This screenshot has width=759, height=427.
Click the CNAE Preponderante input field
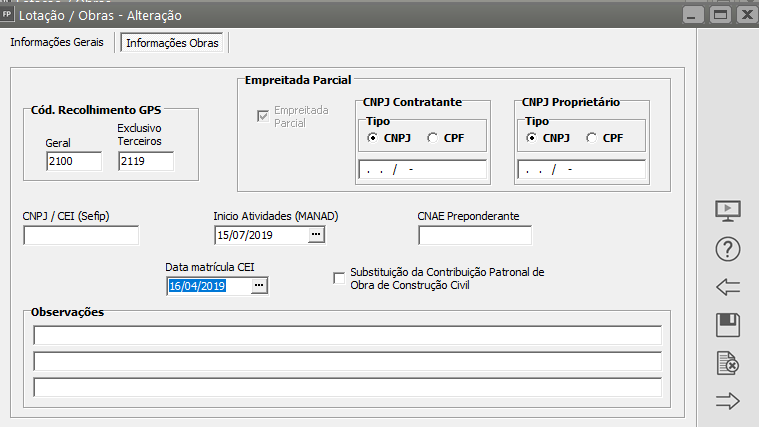[475, 235]
